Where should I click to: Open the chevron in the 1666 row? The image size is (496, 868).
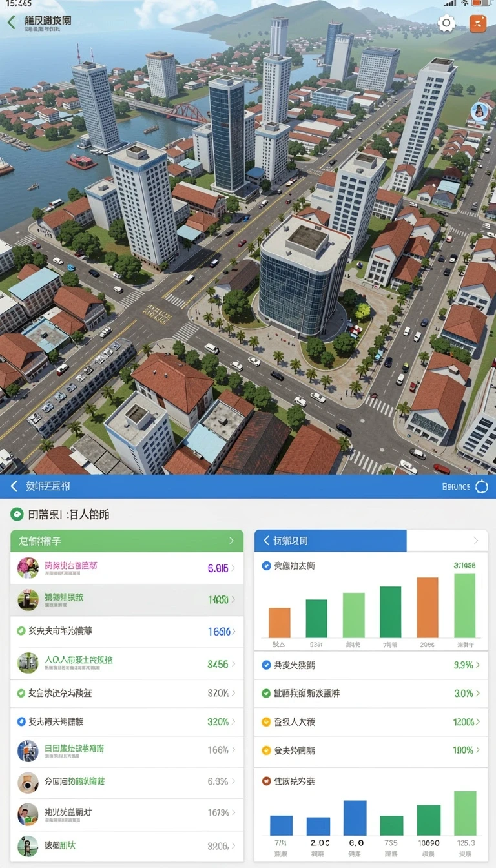233,632
